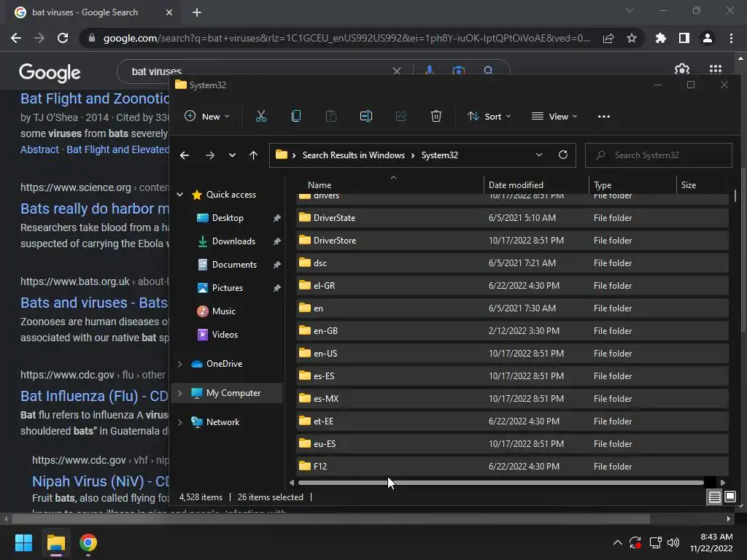This screenshot has width=747, height=560.
Task: Expand My Computer tree node
Action: pos(180,393)
